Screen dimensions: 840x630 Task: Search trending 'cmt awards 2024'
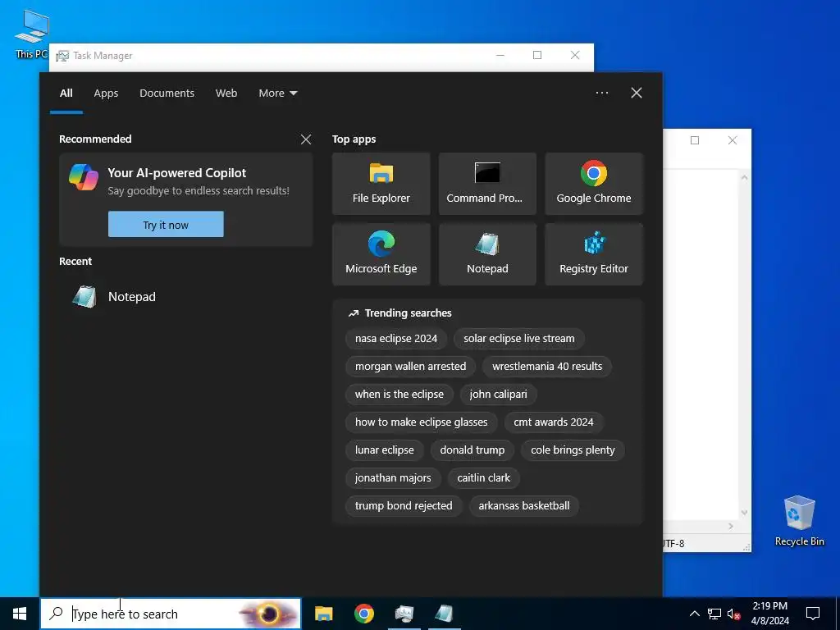pos(554,422)
